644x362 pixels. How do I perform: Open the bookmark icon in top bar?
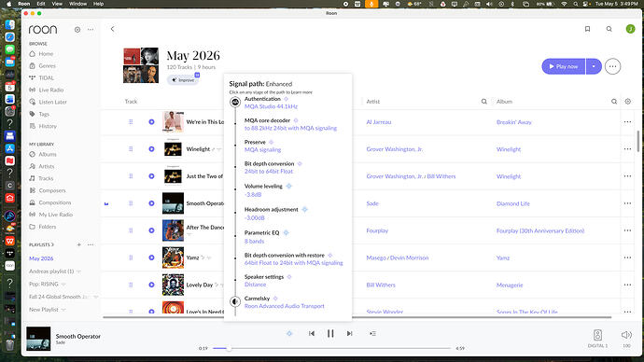[x=587, y=29]
